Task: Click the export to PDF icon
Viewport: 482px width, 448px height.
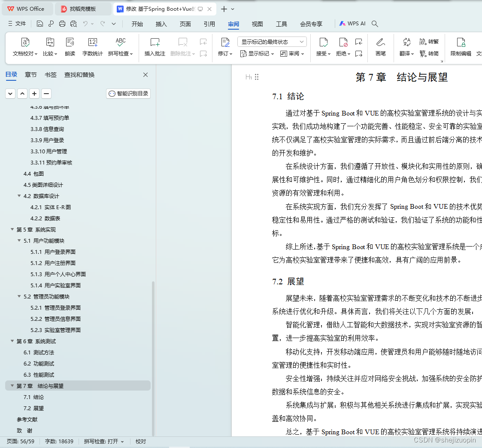Action: 51,24
